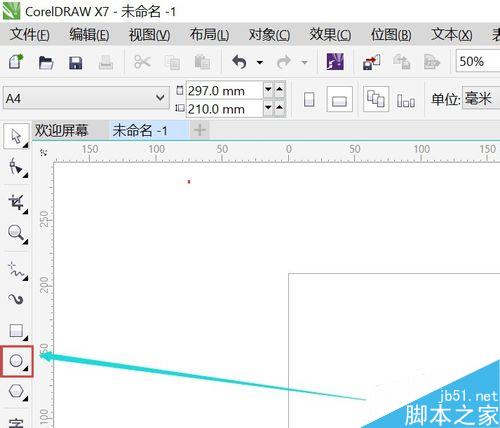Image resolution: width=500 pixels, height=428 pixels.
Task: Open the 文本(X) menu
Action: [452, 34]
